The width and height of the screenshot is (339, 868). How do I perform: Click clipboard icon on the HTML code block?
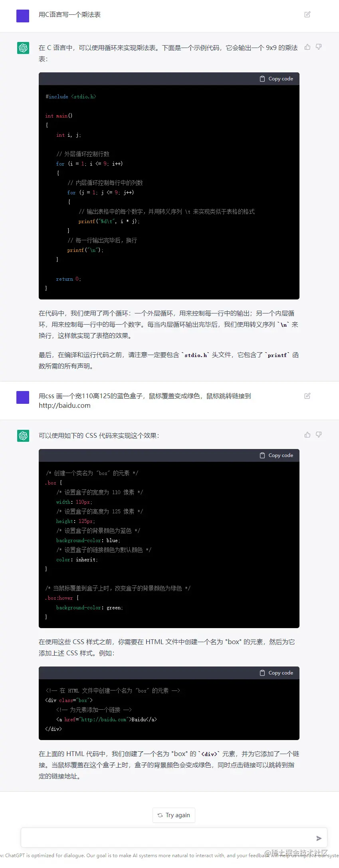(x=262, y=673)
